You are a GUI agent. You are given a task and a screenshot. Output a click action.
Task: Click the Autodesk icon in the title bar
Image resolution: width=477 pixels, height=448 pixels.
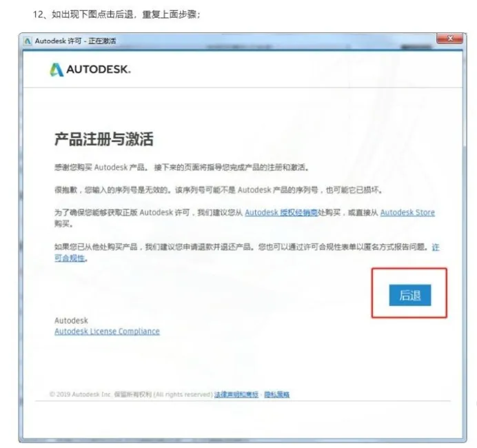(28, 41)
